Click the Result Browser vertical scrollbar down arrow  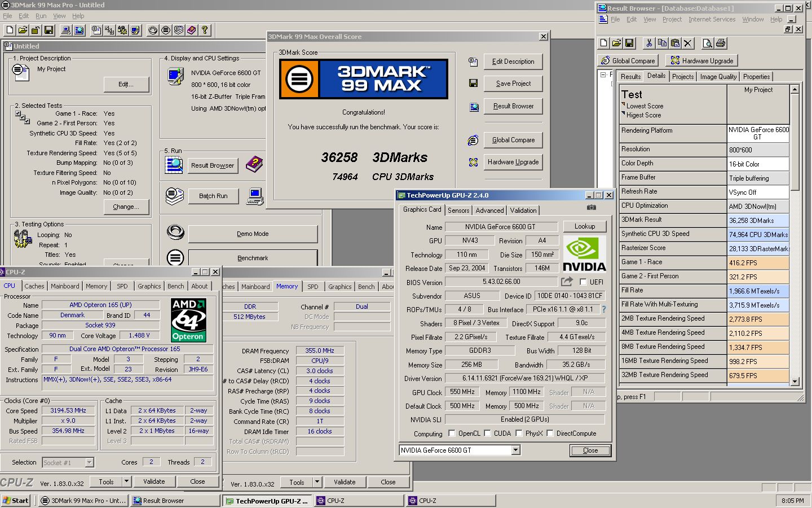[795, 382]
